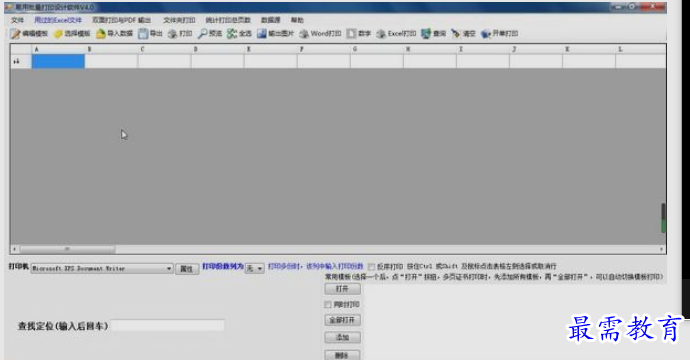The image size is (690, 360).
Task: Click the 添加 add button
Action: (x=342, y=338)
